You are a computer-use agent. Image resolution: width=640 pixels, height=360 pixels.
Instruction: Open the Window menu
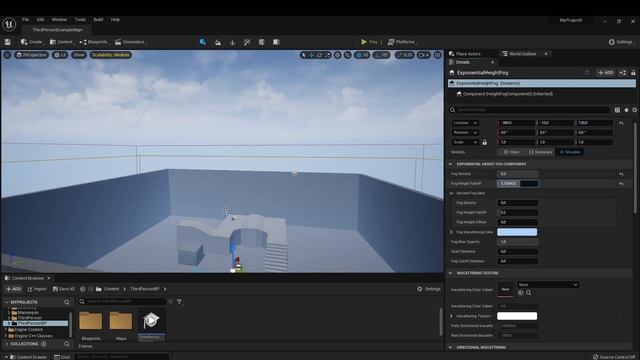coord(59,20)
